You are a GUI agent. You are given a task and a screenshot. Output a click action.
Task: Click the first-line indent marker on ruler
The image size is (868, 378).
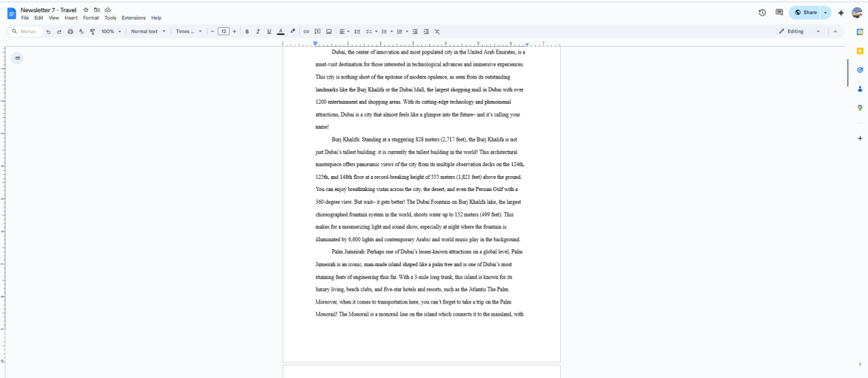click(x=315, y=43)
